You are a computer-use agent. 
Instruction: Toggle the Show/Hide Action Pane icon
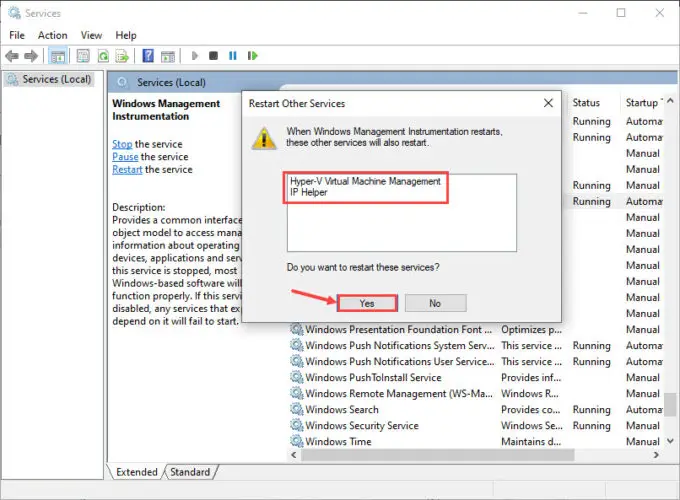click(168, 56)
